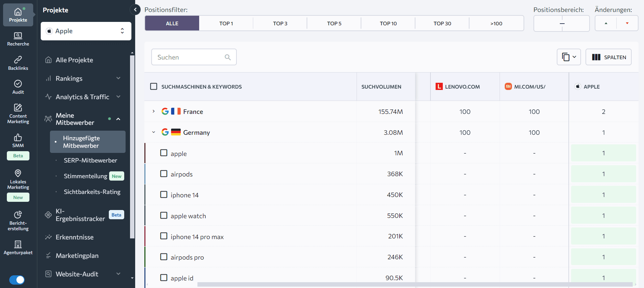Click Apple logo in column header
The image size is (644, 288).
(578, 87)
